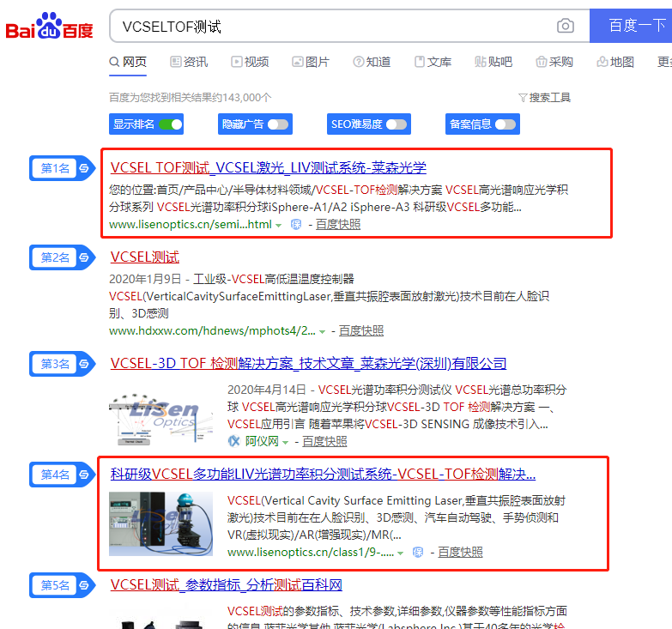Switch to the 资讯 tab

point(189,62)
